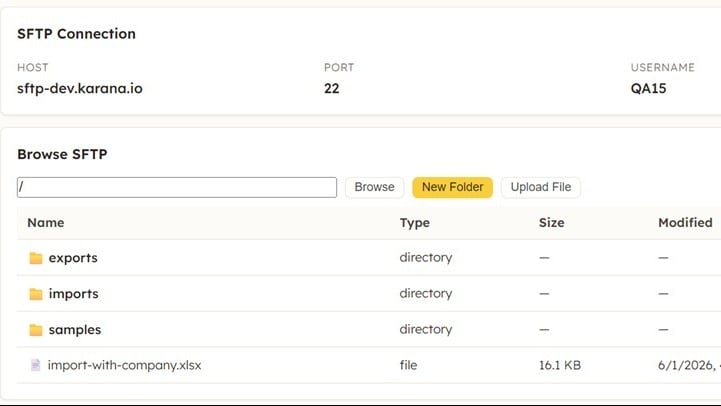Screen dimensions: 721x406
Task: Click the 16.1 KB size value
Action: click(x=560, y=365)
